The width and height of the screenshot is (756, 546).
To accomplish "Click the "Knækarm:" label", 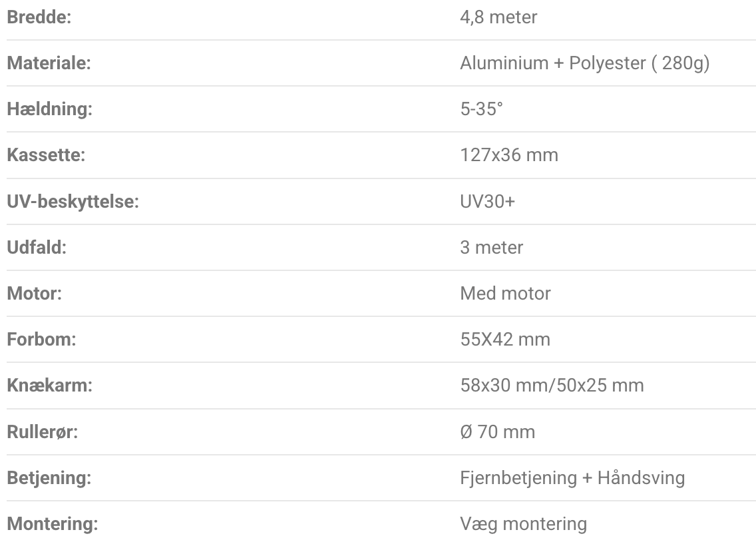I will pyautogui.click(x=49, y=386).
